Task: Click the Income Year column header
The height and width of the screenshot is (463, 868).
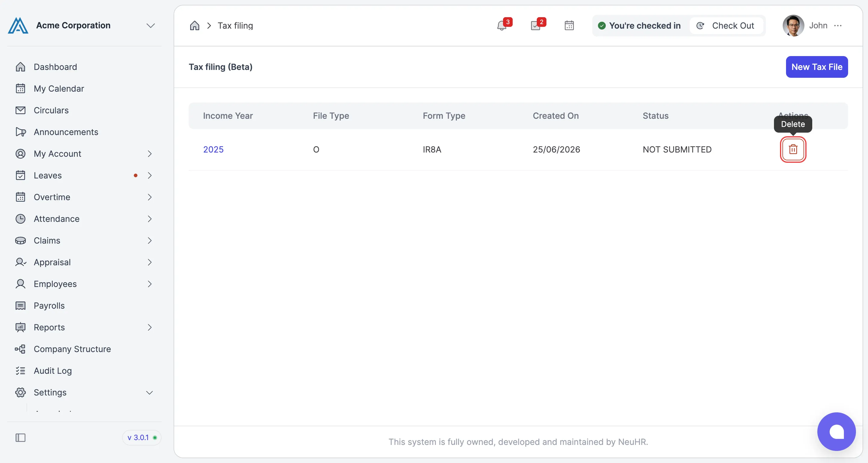Action: click(x=228, y=115)
